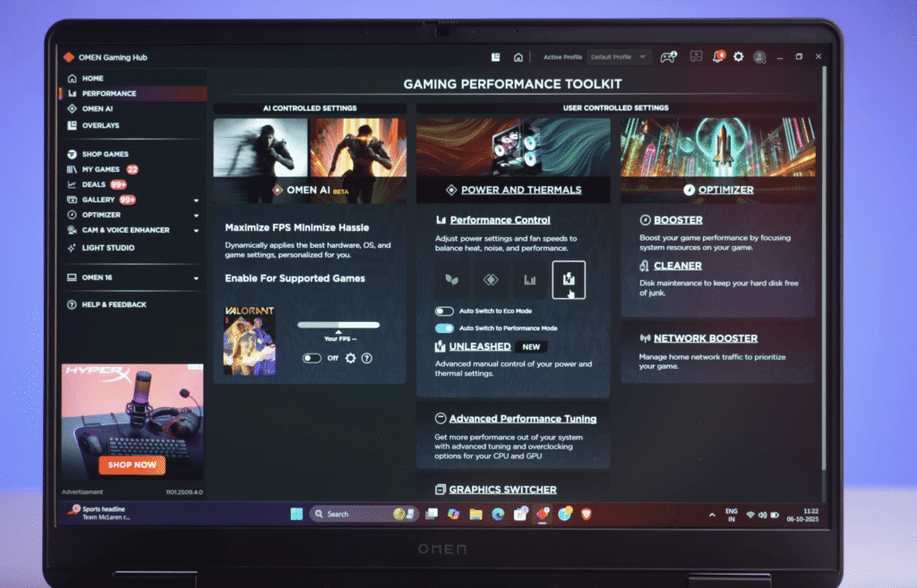Open the Active Profile dropdown
The height and width of the screenshot is (588, 917).
point(618,57)
